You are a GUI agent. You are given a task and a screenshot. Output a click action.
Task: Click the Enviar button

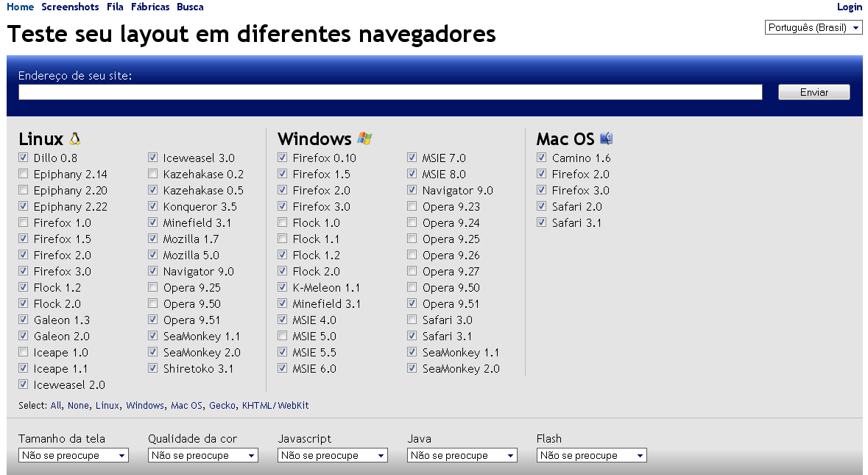click(814, 92)
